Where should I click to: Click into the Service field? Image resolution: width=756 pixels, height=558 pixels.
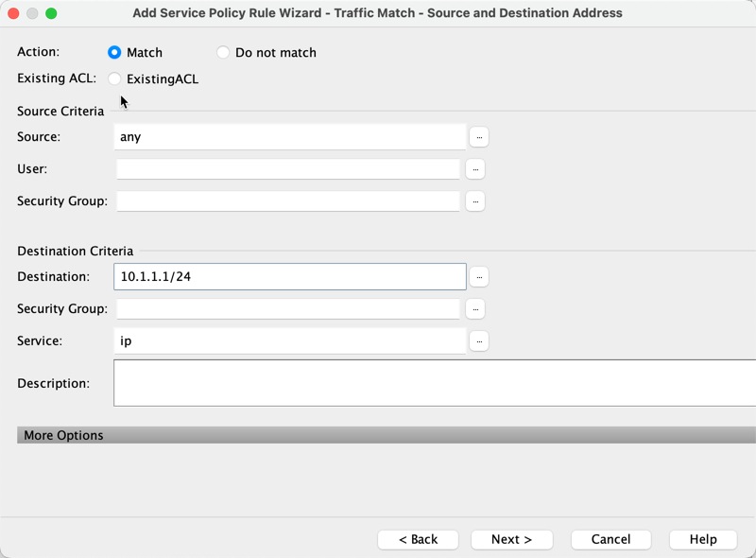289,341
